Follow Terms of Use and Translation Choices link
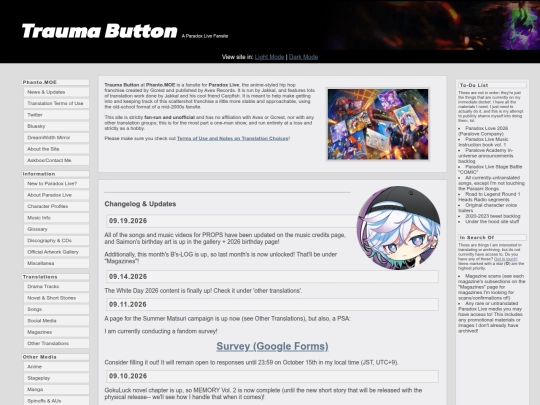The height and width of the screenshot is (405, 540). (233, 138)
